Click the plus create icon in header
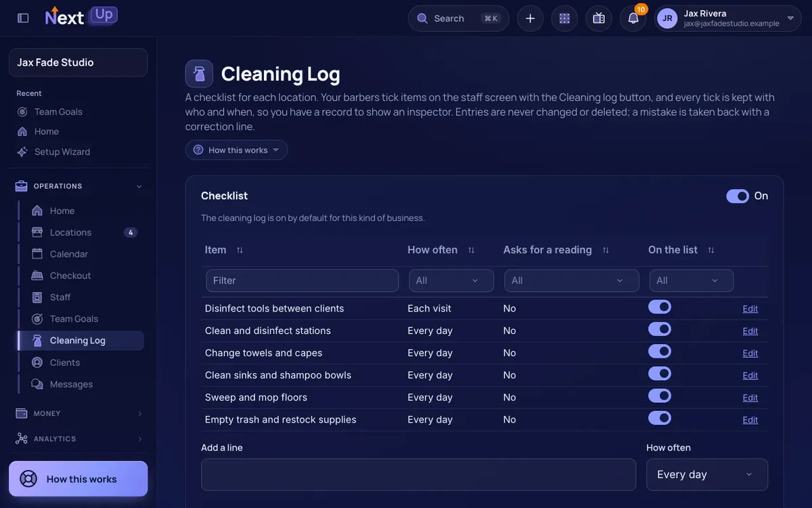The image size is (812, 508). (x=531, y=18)
